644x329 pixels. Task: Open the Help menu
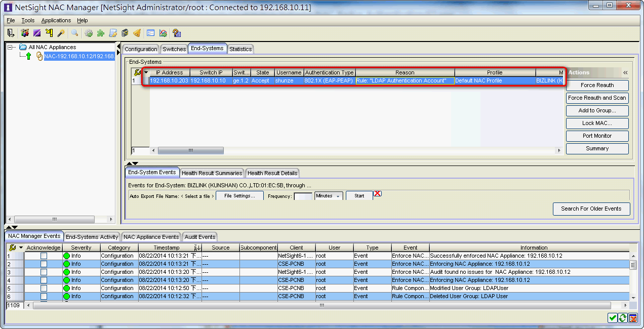[83, 20]
